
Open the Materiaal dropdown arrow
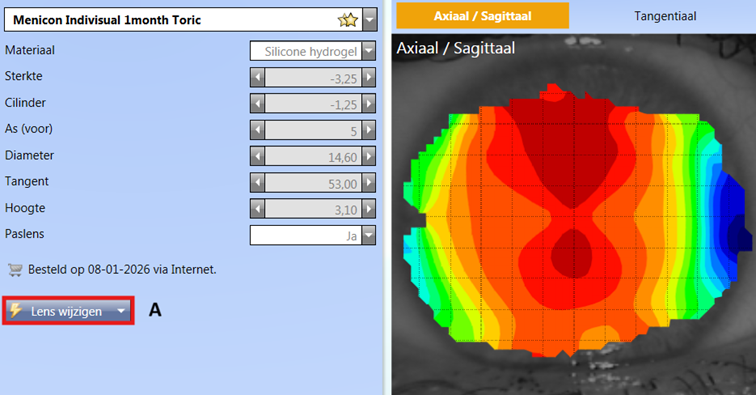[x=369, y=51]
